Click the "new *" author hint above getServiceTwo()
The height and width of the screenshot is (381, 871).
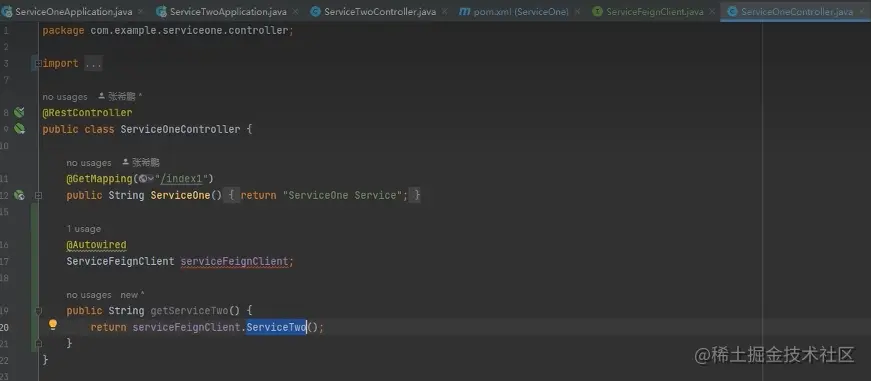pos(132,295)
